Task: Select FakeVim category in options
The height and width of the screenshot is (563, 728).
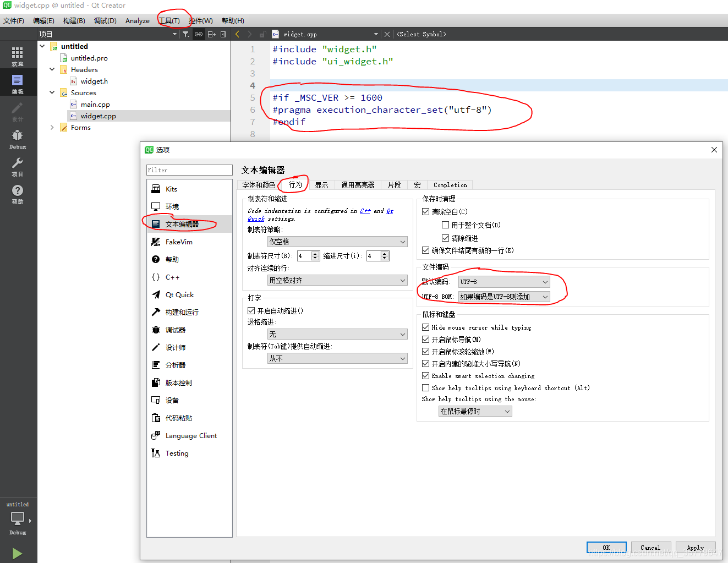Action: 189,242
